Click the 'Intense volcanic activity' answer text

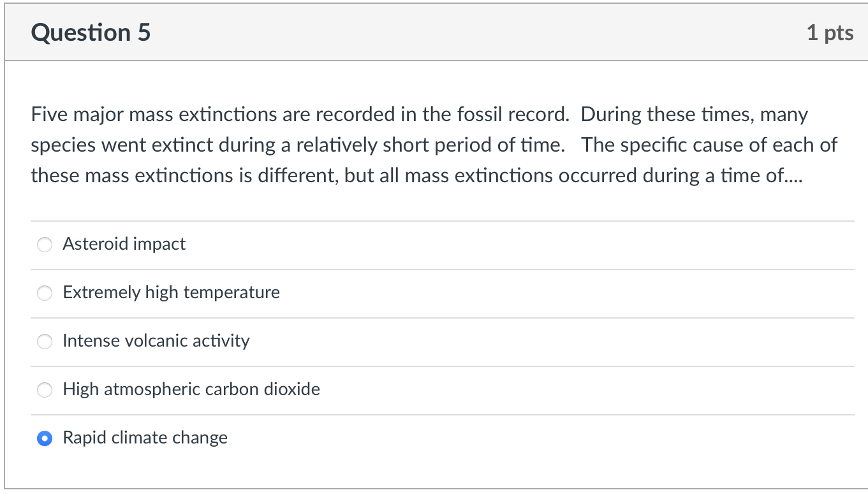pos(156,341)
